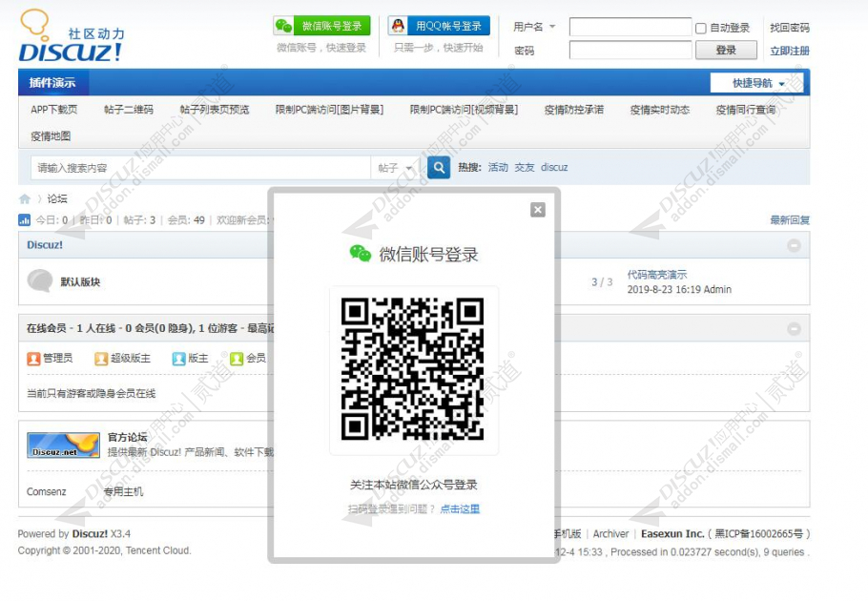868x601 pixels.
Task: Click the Discuz! link in footer
Action: click(90, 534)
